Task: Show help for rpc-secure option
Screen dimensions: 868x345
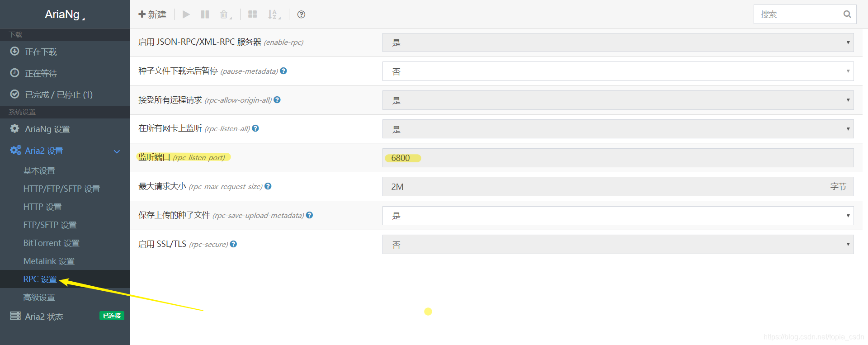Action: point(233,244)
